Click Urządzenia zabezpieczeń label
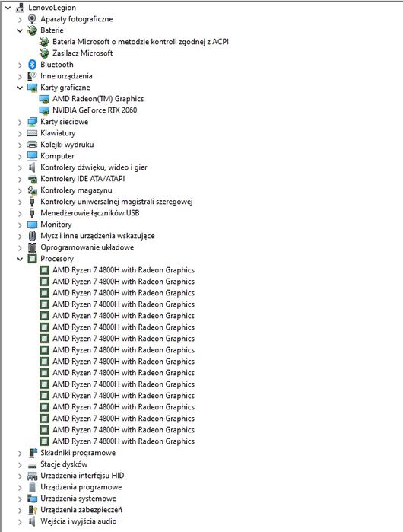This screenshot has height=532, width=403. 81,510
